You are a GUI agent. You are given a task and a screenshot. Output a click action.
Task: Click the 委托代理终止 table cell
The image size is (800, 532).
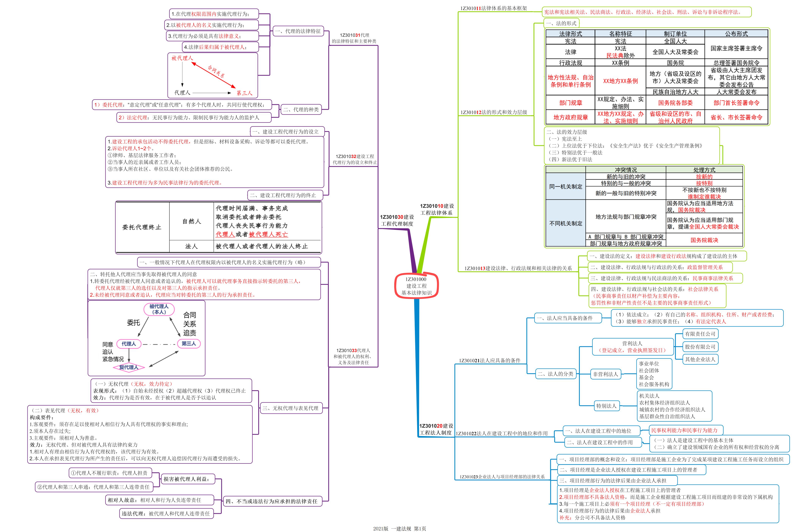coord(142,227)
